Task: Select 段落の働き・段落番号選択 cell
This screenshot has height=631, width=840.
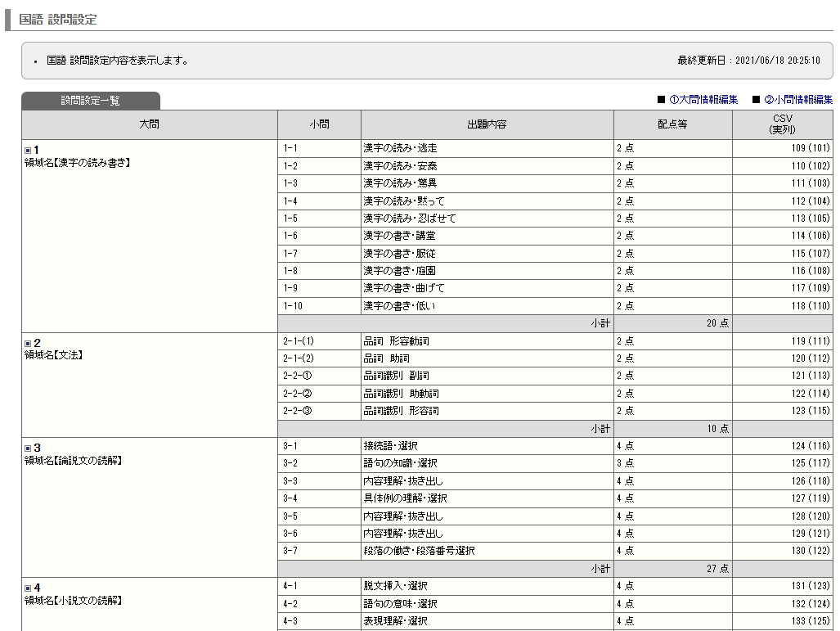Action: (487, 551)
